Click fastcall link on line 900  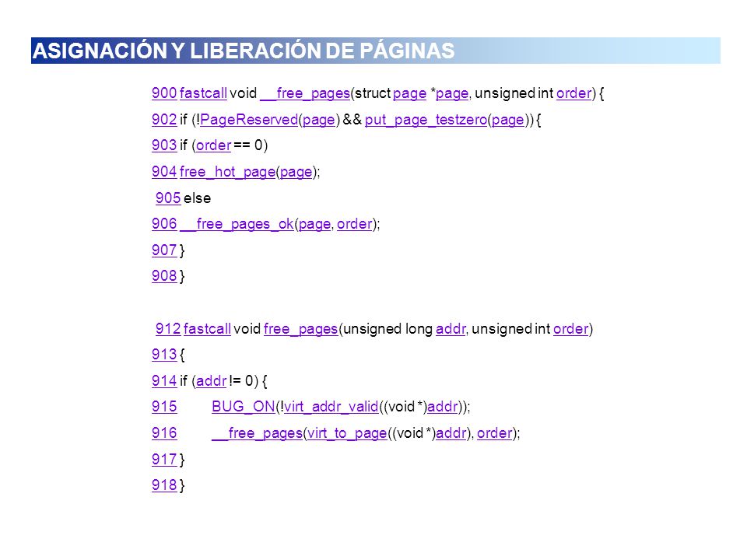pos(203,93)
